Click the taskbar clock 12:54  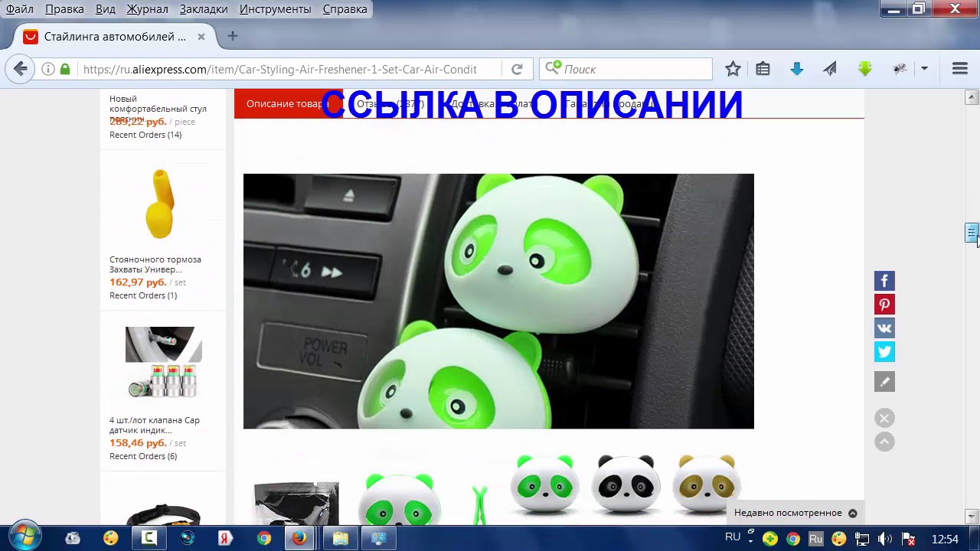(945, 539)
